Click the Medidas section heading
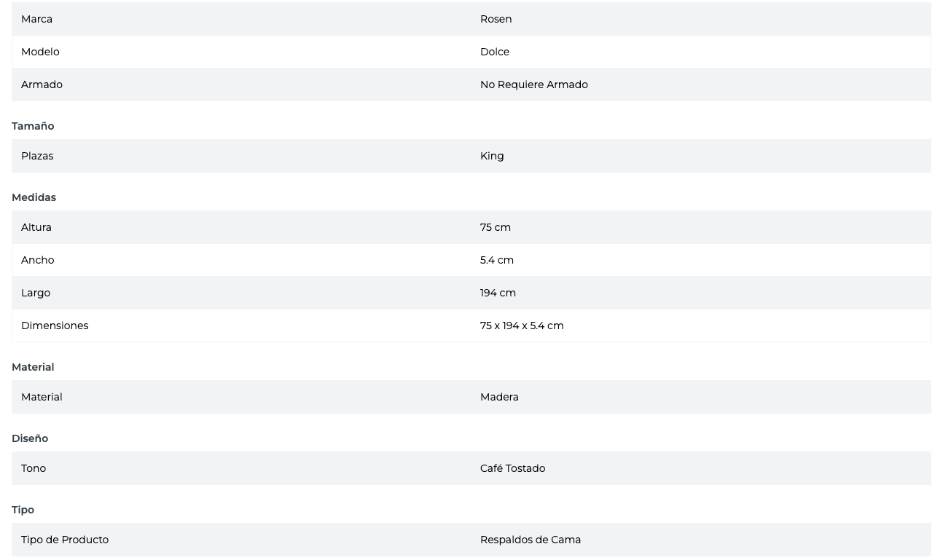 [34, 197]
